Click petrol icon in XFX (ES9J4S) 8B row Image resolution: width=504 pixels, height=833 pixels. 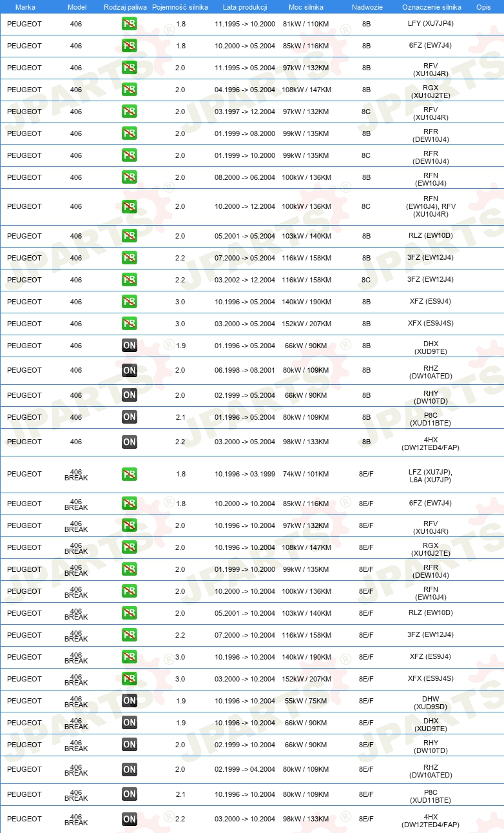tap(129, 324)
